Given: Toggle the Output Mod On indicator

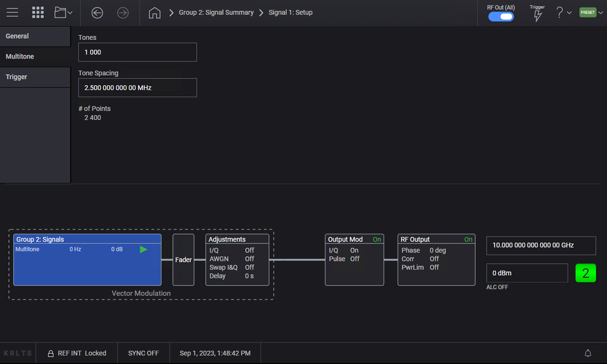Looking at the screenshot, I should [x=377, y=240].
